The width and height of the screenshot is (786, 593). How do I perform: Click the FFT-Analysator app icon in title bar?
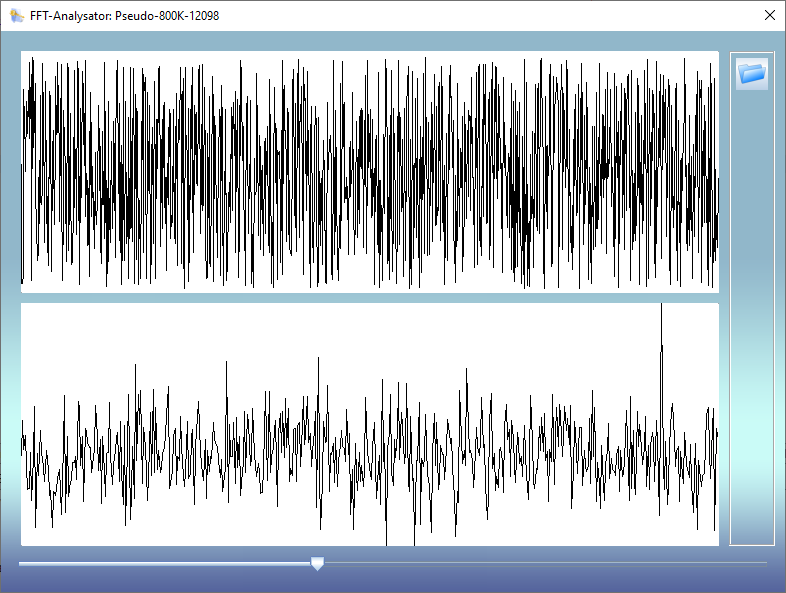pyautogui.click(x=17, y=15)
